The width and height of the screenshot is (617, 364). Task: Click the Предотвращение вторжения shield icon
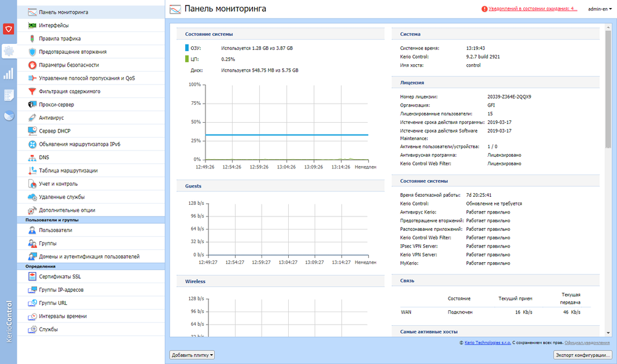pyautogui.click(x=32, y=52)
